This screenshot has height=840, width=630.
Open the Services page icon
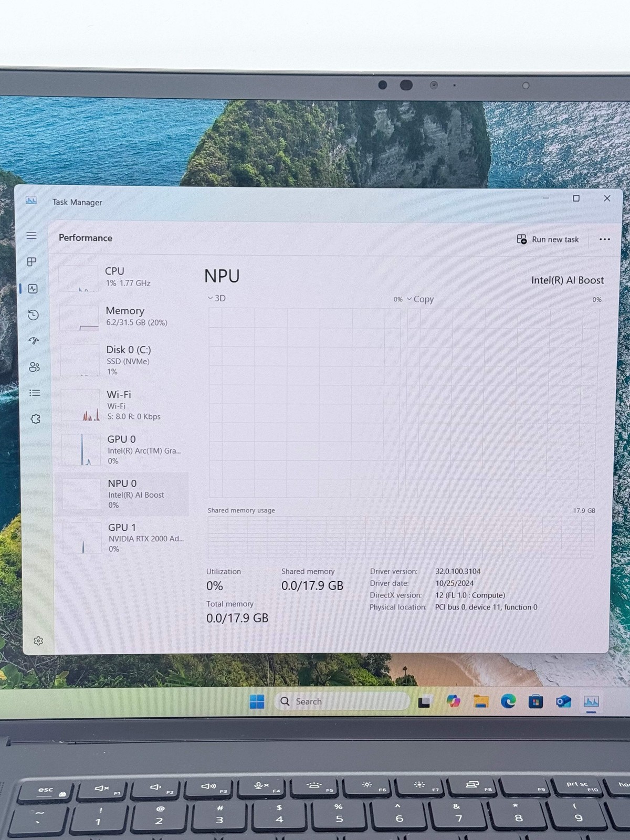point(35,419)
